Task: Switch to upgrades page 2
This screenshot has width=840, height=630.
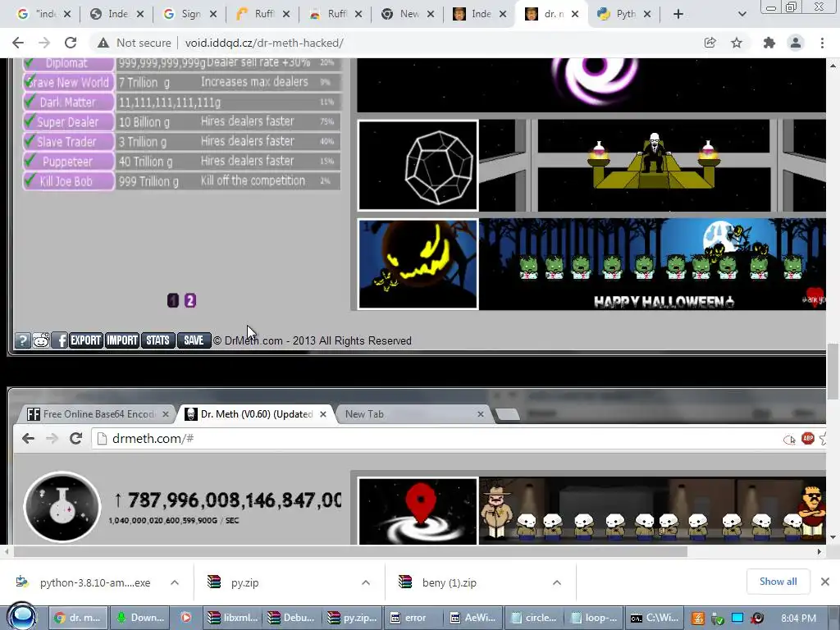Action: coord(190,300)
